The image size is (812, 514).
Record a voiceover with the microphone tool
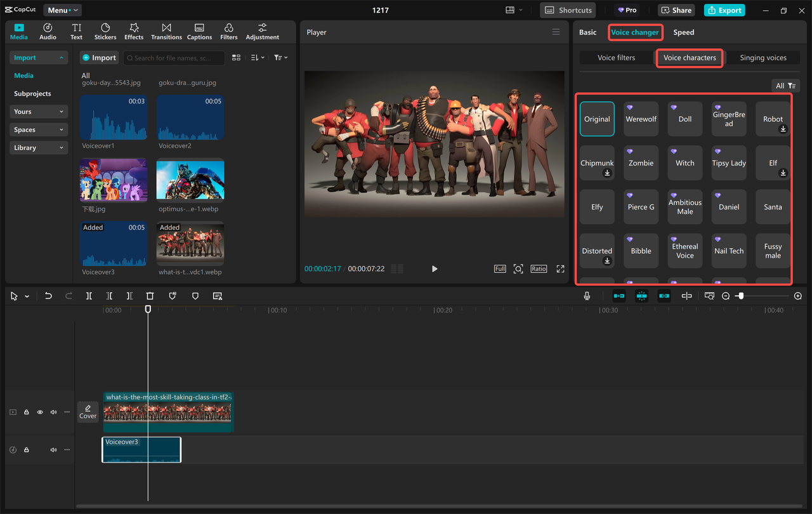click(586, 295)
